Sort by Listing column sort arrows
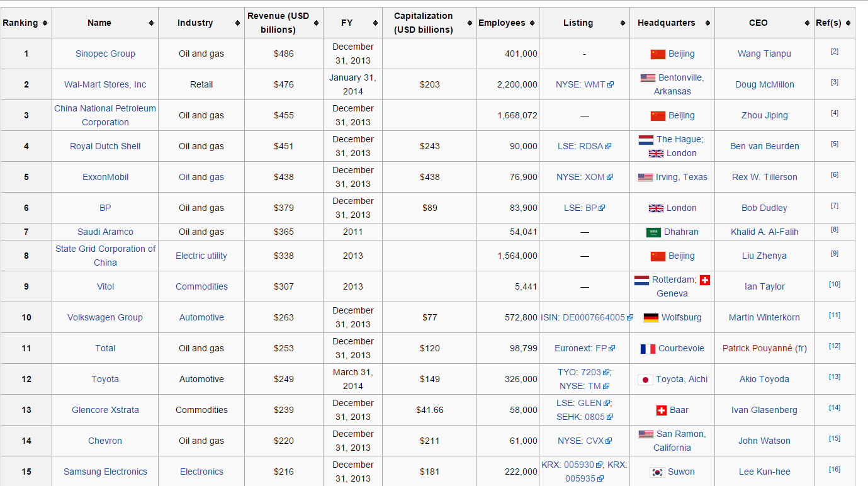868x486 pixels. pos(623,23)
